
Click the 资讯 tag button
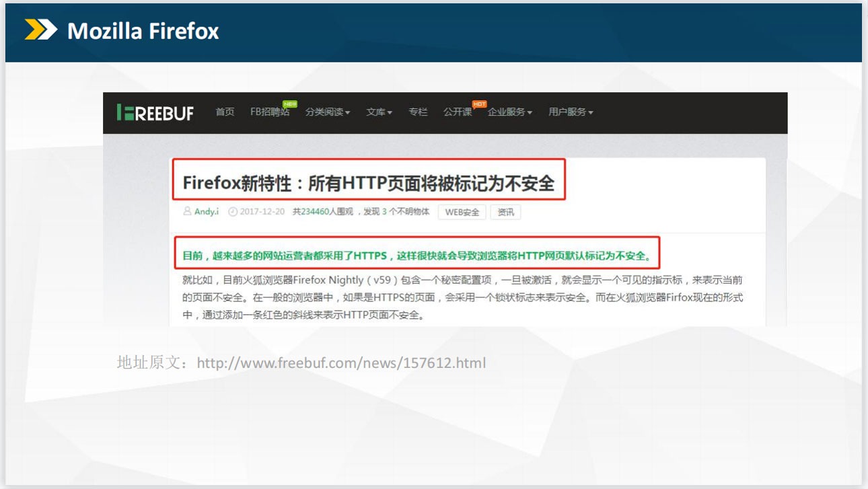pos(505,213)
